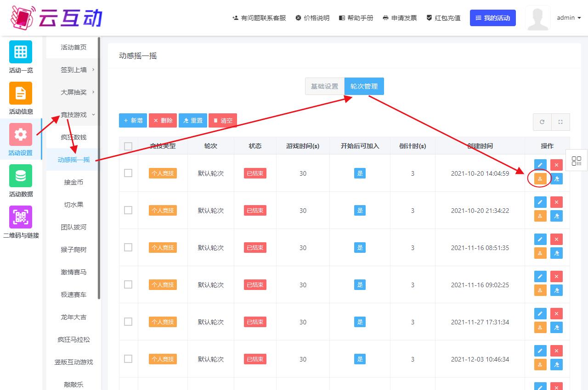Select 激情赛马 game
Image resolution: width=588 pixels, height=390 pixels.
tap(73, 272)
